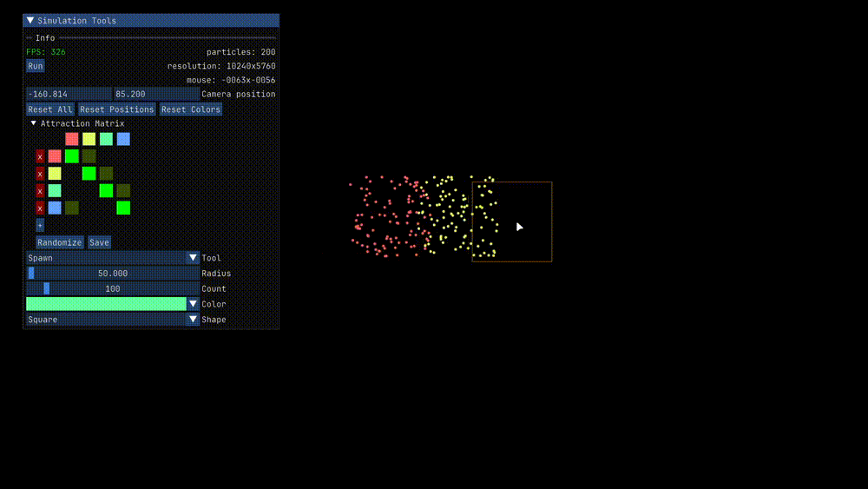This screenshot has height=489, width=868.
Task: Delete the red particle row
Action: coord(40,156)
